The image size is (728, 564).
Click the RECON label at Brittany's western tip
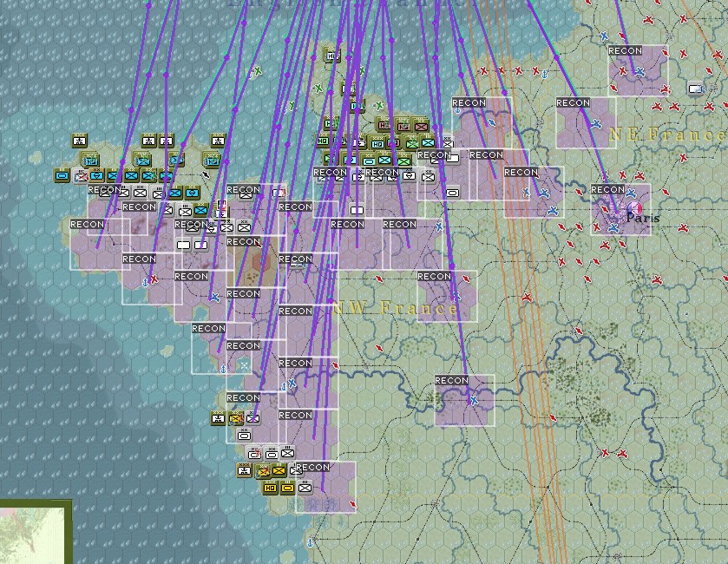point(87,224)
